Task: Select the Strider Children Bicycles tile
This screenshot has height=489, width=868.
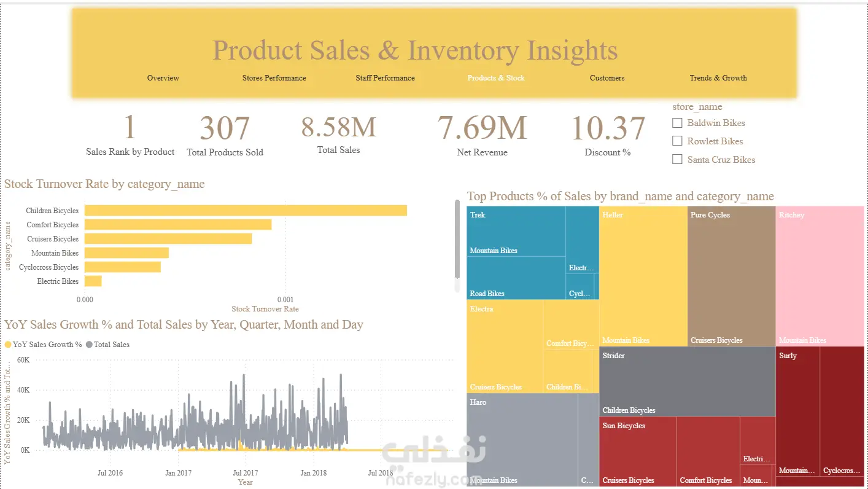Action: tap(688, 381)
